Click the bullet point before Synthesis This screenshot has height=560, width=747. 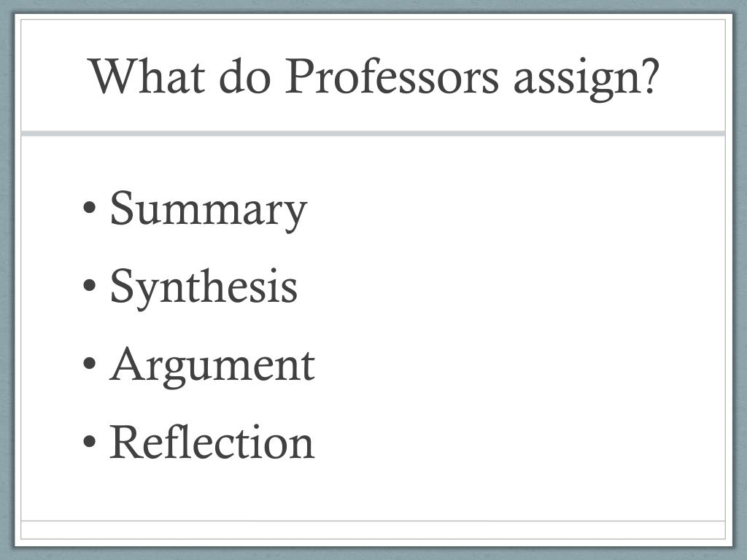click(x=90, y=286)
